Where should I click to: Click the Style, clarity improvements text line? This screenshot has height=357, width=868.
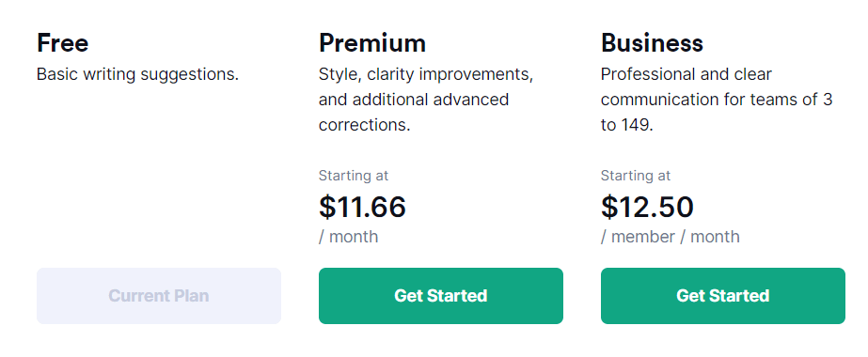[x=426, y=74]
